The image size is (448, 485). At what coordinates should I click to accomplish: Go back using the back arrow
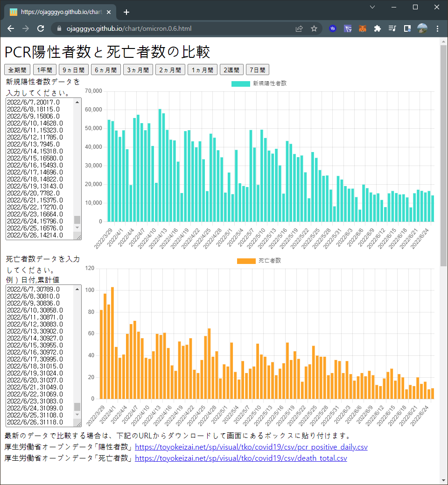pos(11,28)
